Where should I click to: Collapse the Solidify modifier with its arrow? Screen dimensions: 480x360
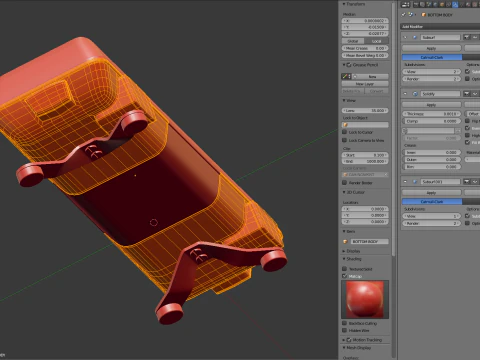405,94
